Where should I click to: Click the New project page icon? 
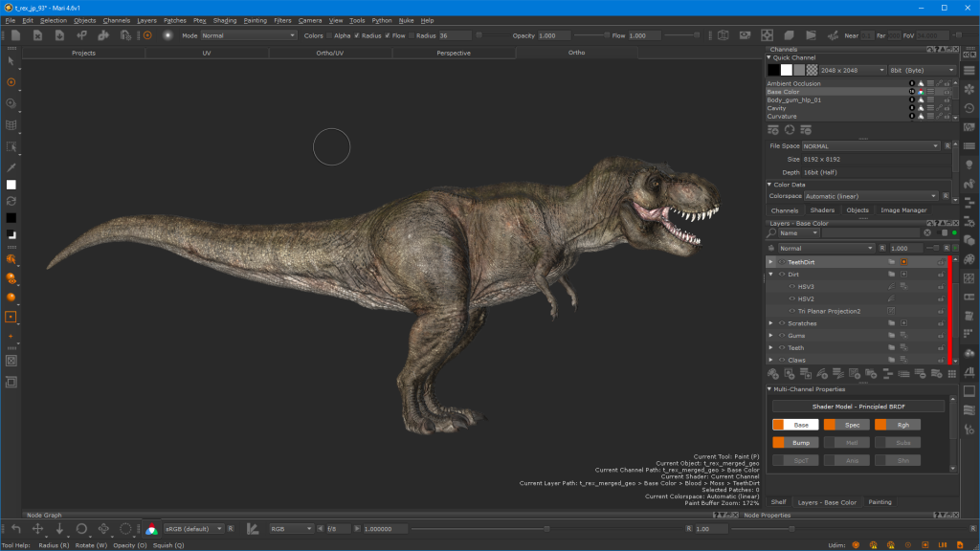[x=15, y=35]
